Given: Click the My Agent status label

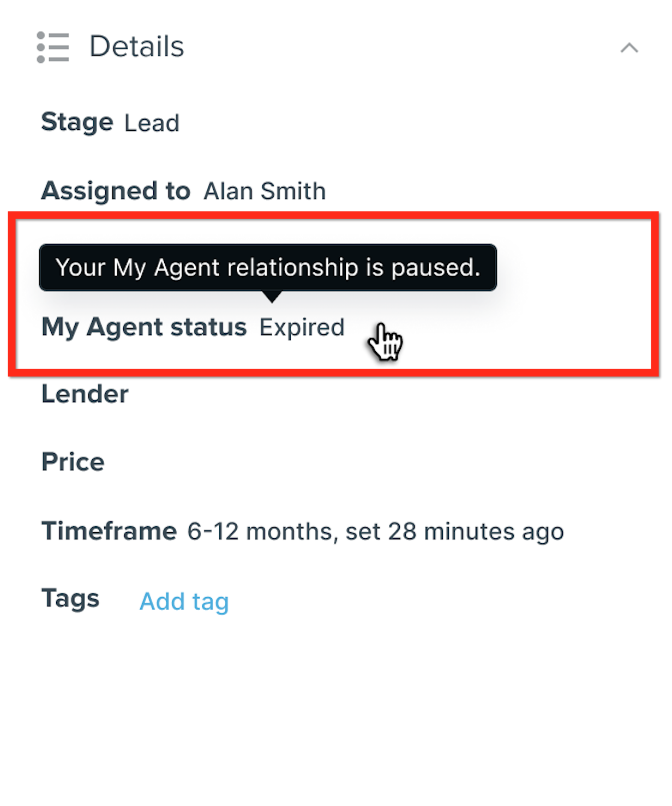Looking at the screenshot, I should tap(144, 327).
